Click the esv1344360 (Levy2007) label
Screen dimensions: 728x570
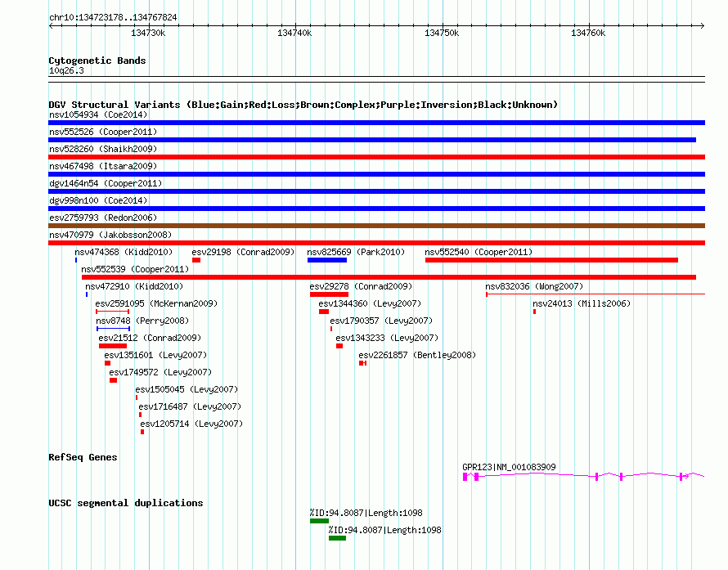pyautogui.click(x=370, y=303)
